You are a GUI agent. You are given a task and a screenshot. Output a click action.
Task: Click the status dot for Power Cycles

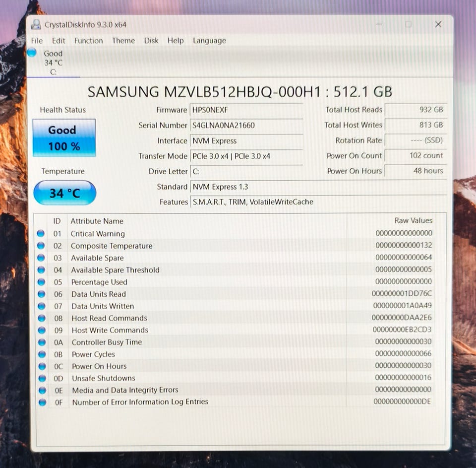click(x=42, y=354)
